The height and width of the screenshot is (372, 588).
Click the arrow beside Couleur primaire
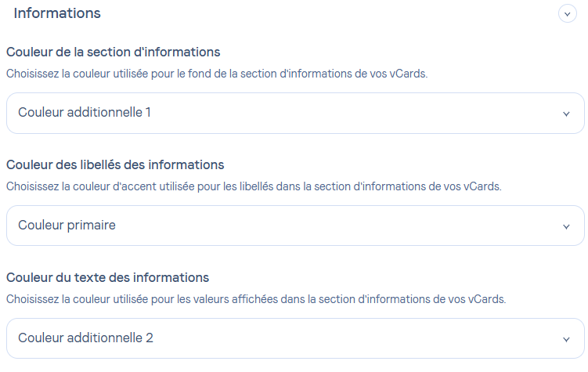[566, 226]
